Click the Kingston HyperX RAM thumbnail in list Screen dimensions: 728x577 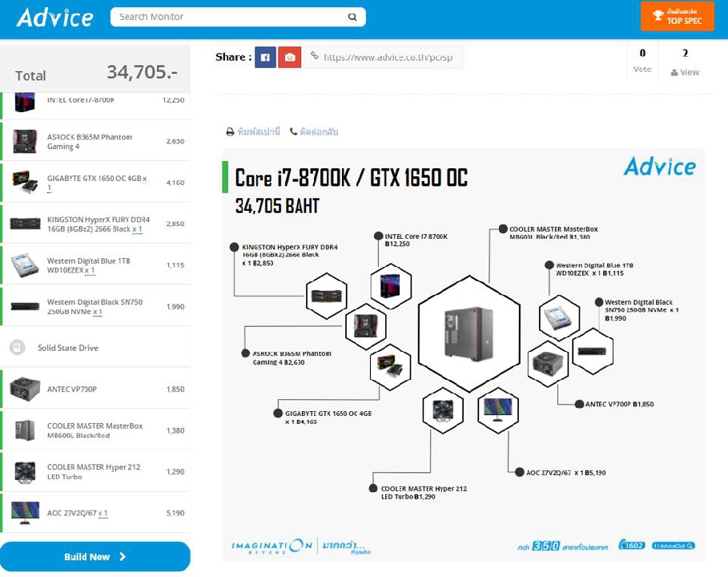25,224
